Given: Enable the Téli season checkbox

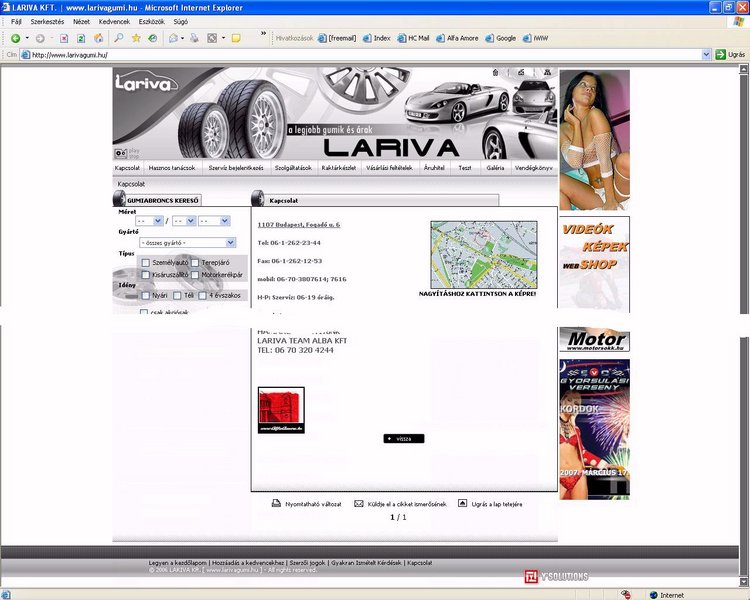Looking at the screenshot, I should click(x=177, y=296).
